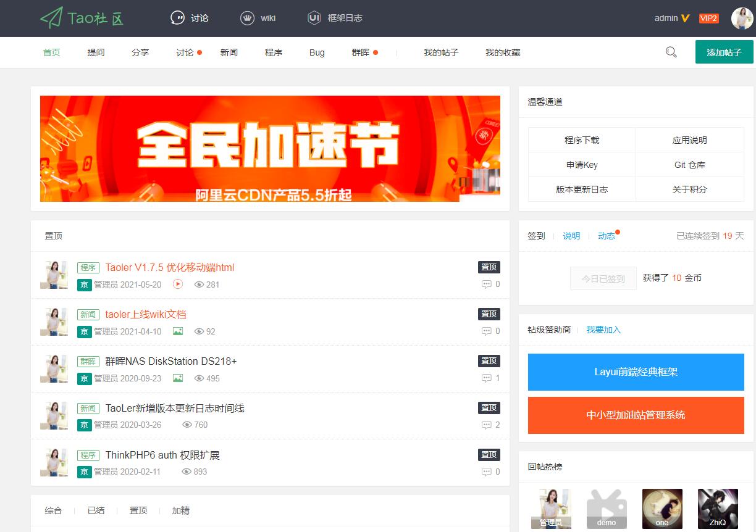This screenshot has height=532, width=756.
Task: Click the 添加帖子 button
Action: [x=724, y=52]
